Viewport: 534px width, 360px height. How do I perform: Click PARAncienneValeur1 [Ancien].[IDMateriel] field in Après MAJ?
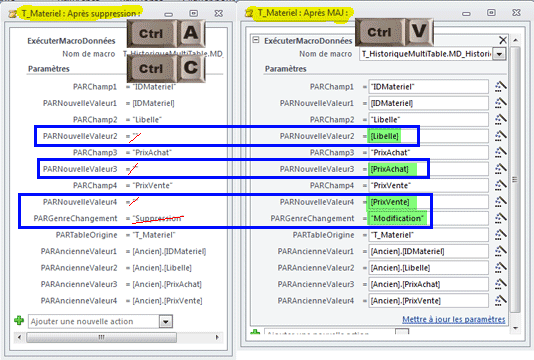tap(428, 251)
